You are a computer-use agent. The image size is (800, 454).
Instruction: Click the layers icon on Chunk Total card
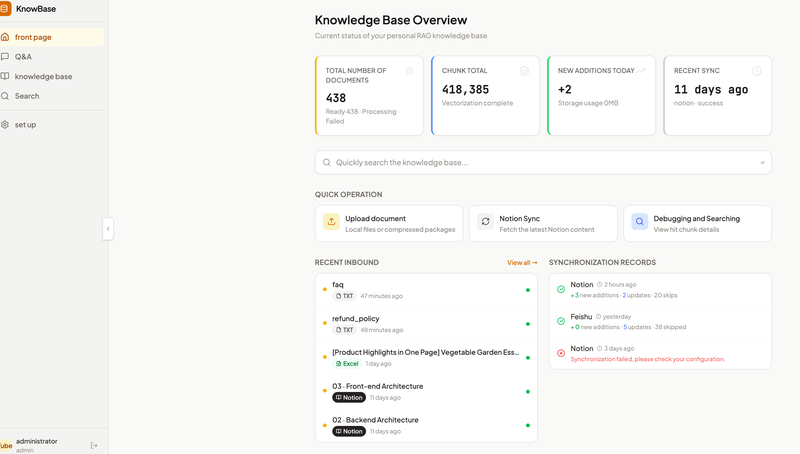click(x=524, y=71)
